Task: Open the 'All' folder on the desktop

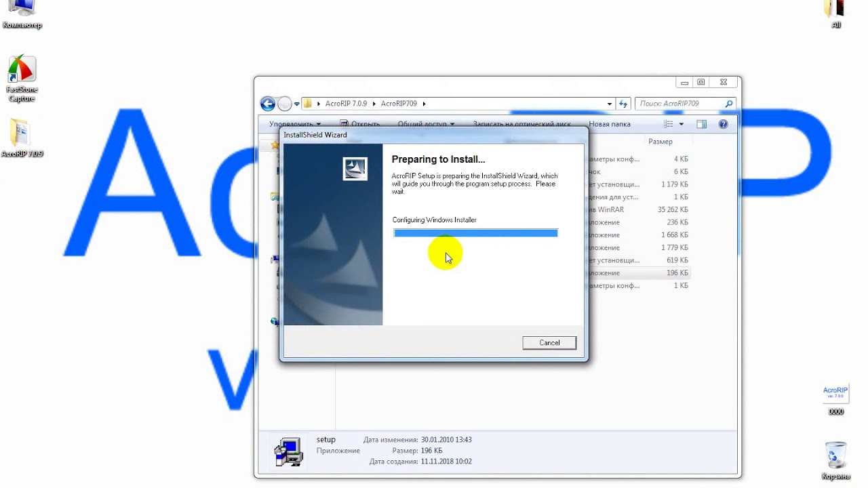Action: tap(835, 14)
